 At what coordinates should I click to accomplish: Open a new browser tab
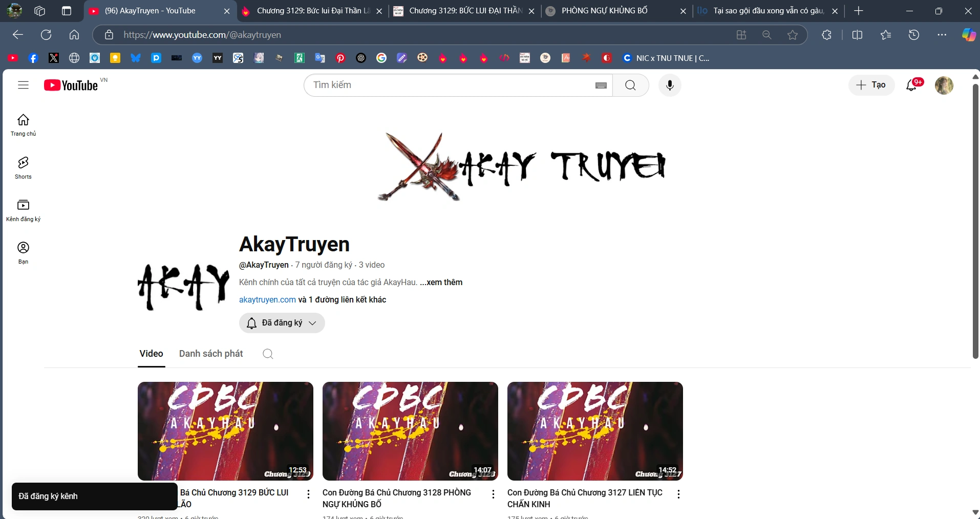[x=859, y=11]
